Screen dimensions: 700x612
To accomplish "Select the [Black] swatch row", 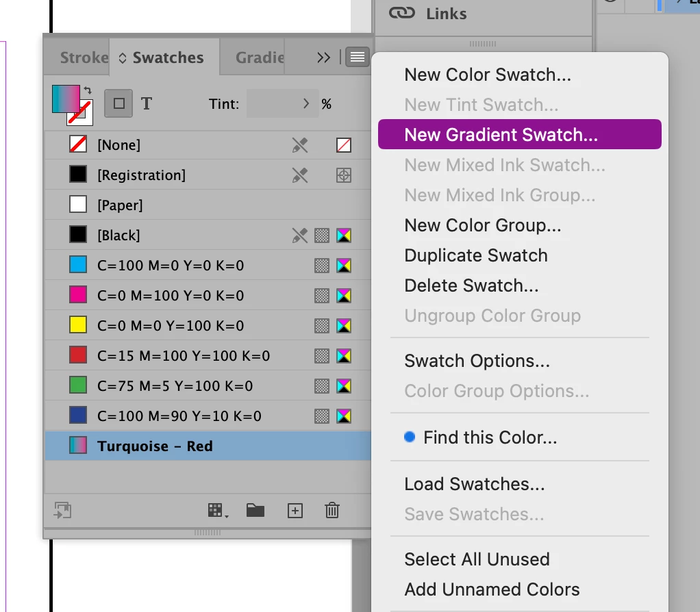I will tap(208, 235).
